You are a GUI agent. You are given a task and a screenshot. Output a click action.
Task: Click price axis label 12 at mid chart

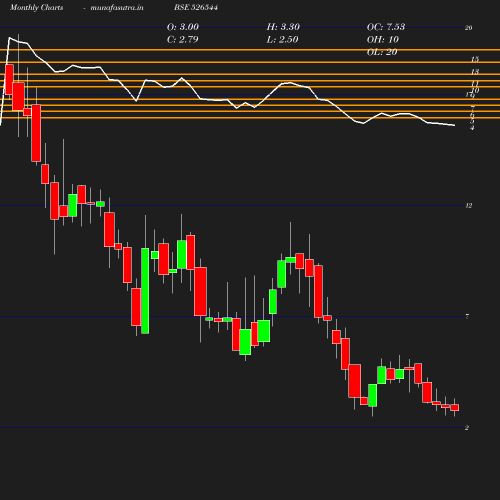tap(469, 206)
